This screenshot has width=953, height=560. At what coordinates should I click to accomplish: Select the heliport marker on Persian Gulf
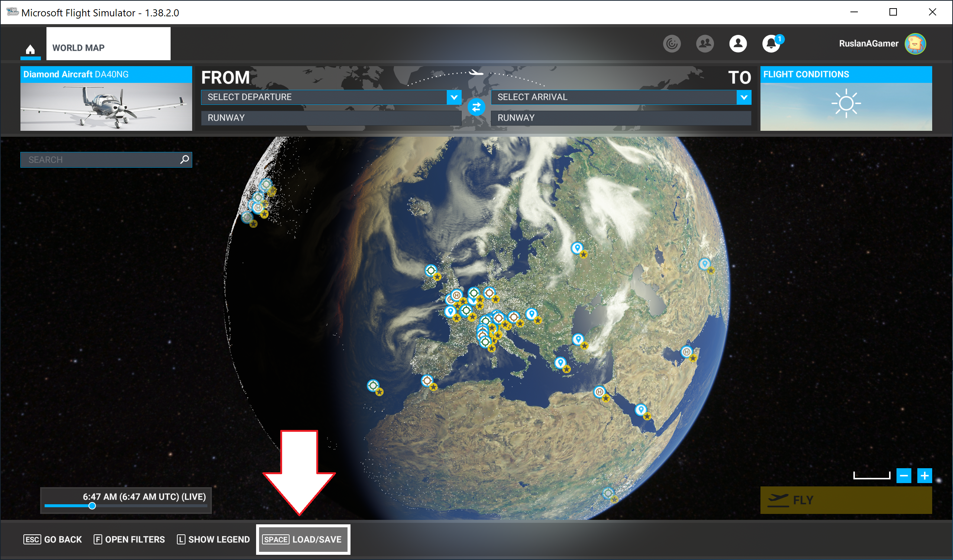pyautogui.click(x=687, y=352)
